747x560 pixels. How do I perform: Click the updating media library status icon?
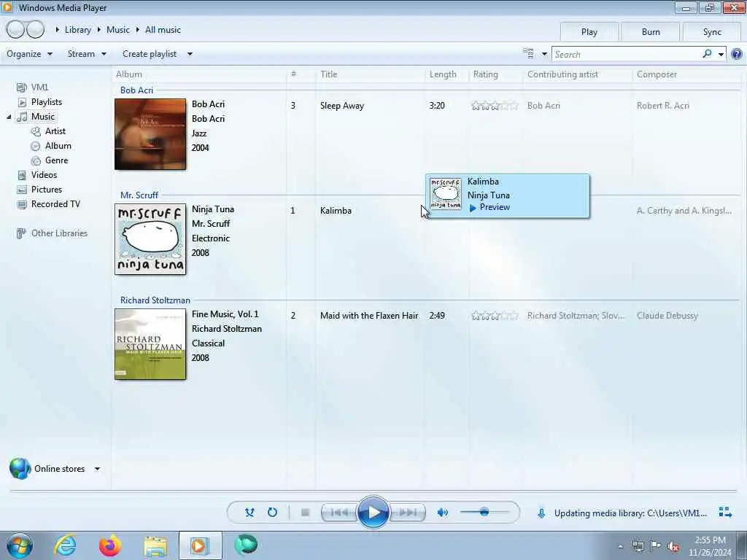click(x=541, y=513)
